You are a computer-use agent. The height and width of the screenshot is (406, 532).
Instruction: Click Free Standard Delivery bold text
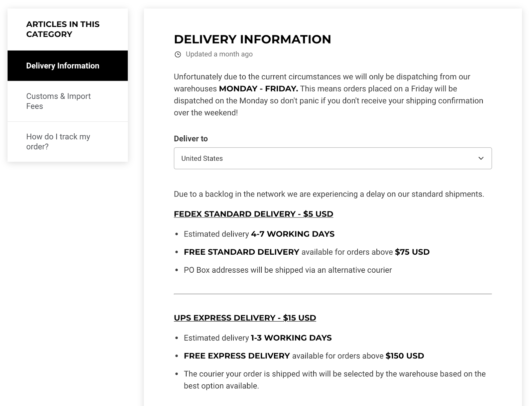click(241, 252)
